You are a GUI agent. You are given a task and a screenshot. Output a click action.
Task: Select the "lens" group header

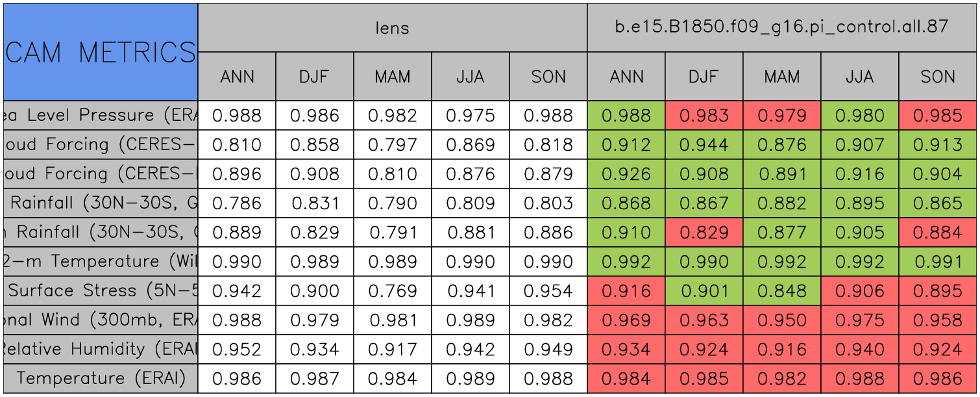click(392, 27)
